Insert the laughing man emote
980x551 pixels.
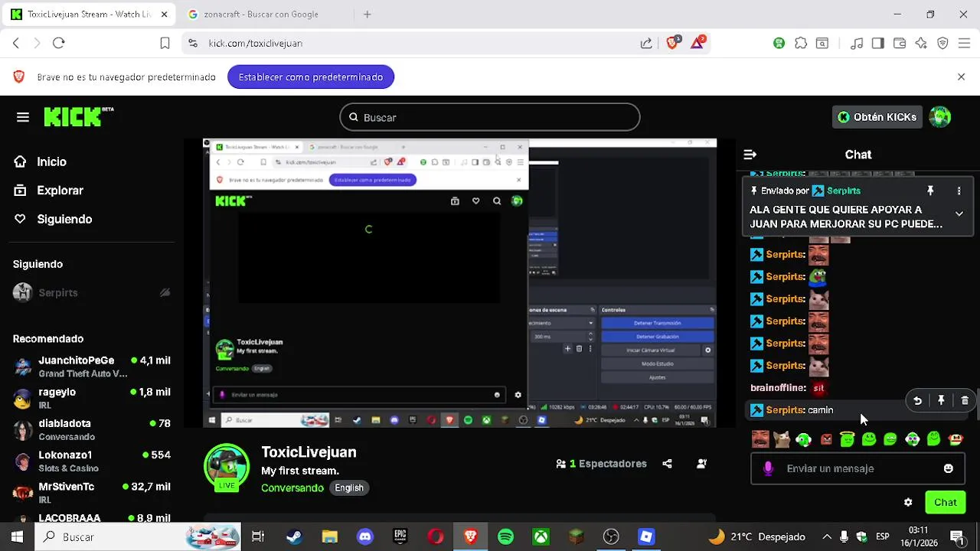pyautogui.click(x=760, y=439)
